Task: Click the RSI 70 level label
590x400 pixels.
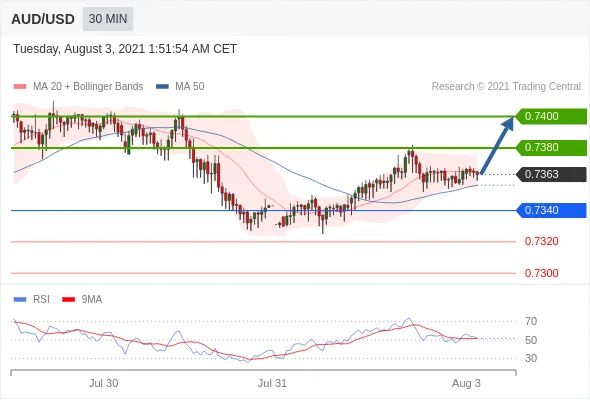Action: tap(531, 321)
